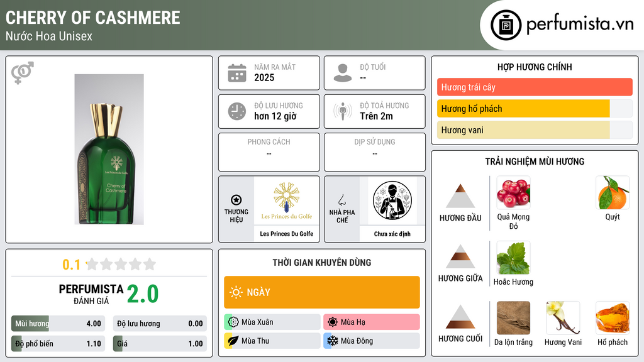Screen dimensions: 644x362
Task: Select the Quýt mandarin image
Action: [613, 192]
